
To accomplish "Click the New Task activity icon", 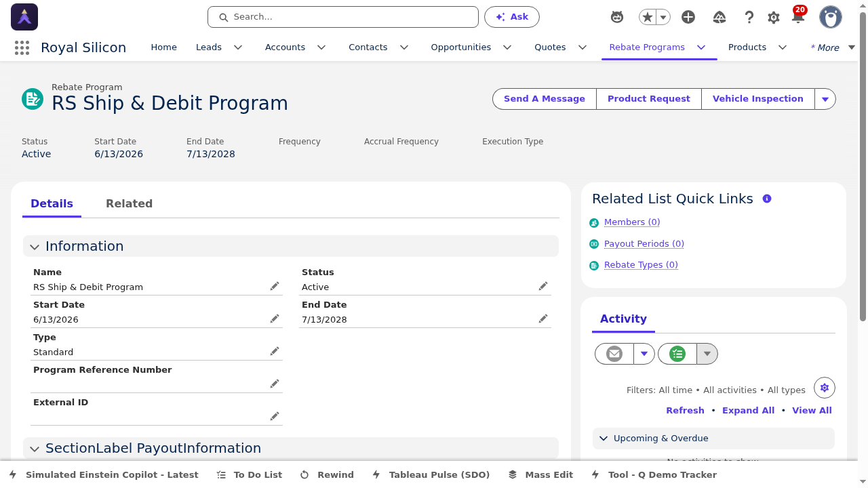I will pyautogui.click(x=677, y=354).
